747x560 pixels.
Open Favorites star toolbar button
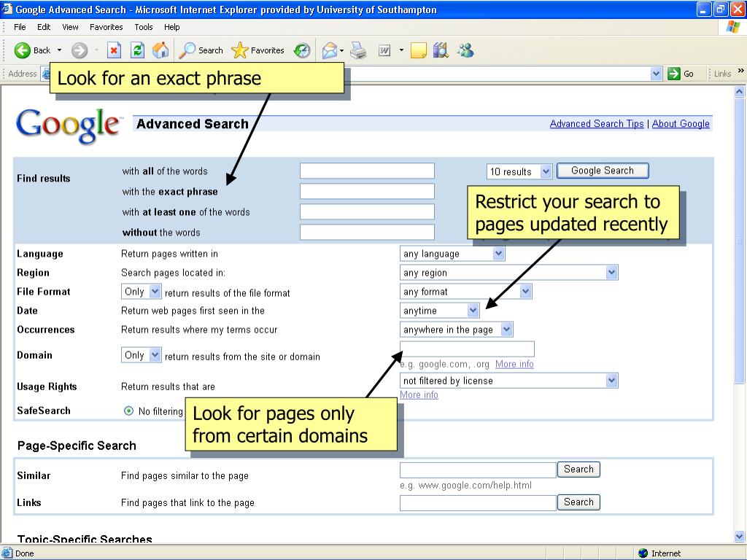point(258,50)
